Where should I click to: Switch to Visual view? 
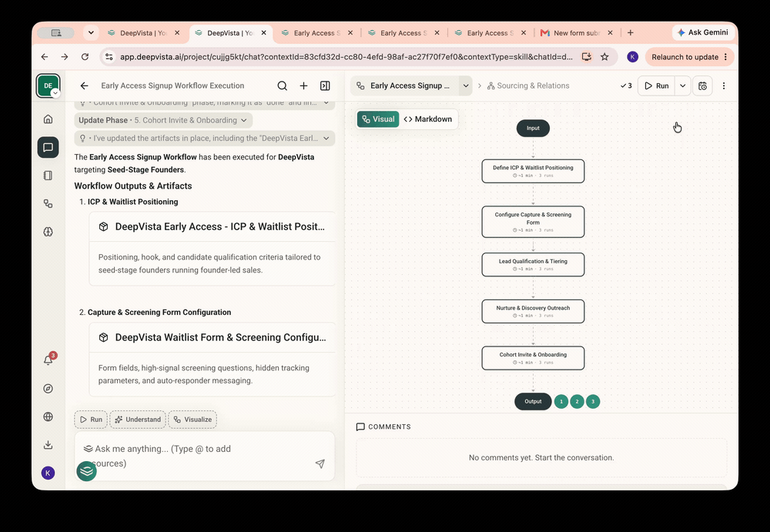(378, 119)
